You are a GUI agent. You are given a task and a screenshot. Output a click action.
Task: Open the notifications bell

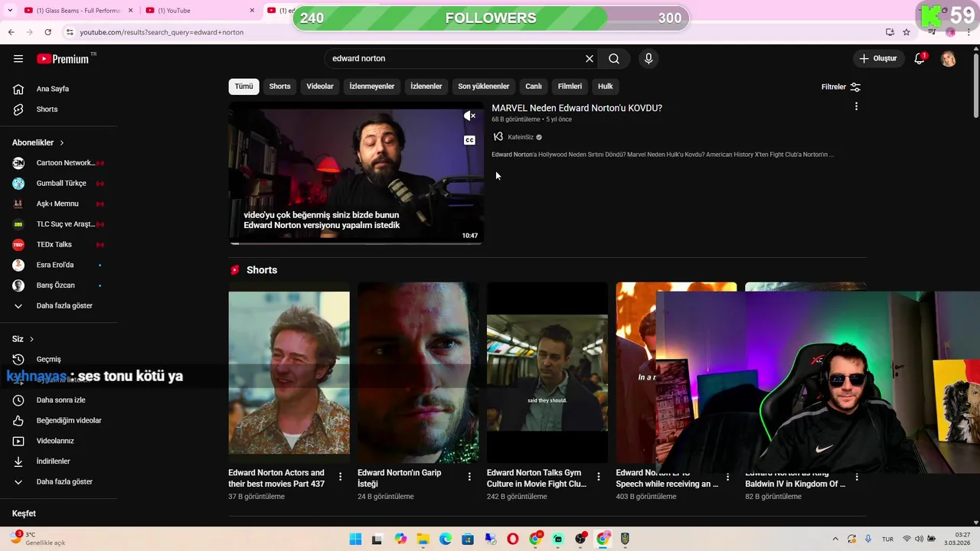point(920,59)
